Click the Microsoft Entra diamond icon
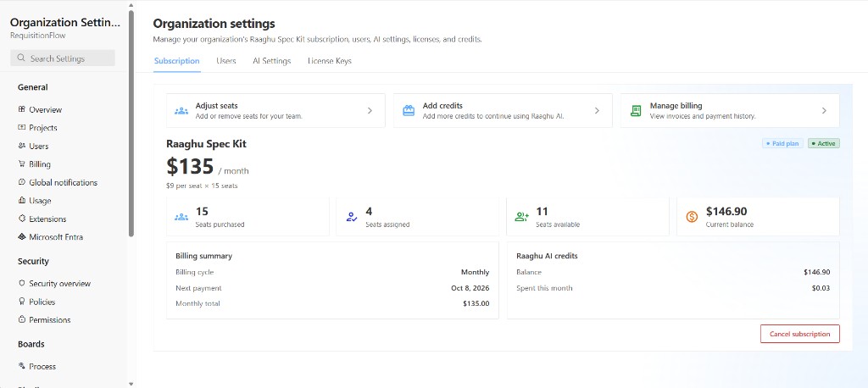 click(21, 237)
